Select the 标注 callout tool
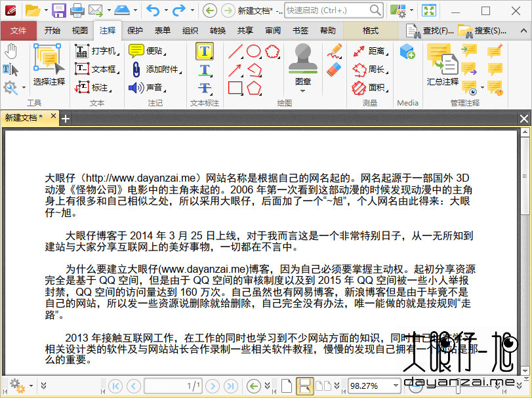 (93, 87)
